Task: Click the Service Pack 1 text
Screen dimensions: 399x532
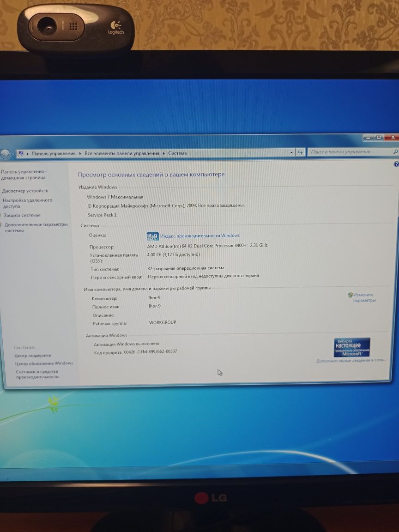Action: point(102,215)
